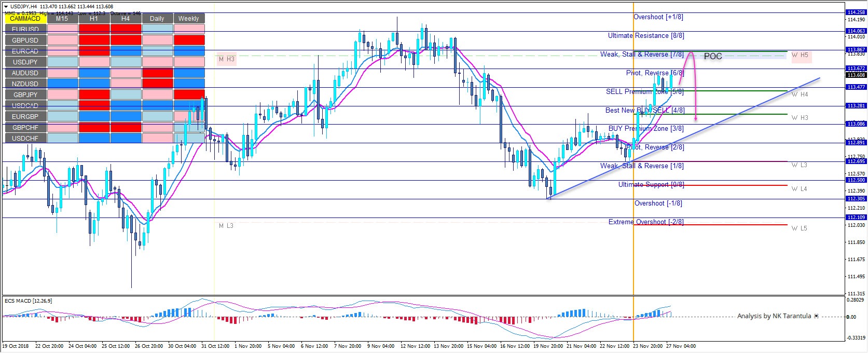Select the Weekly timeframe column header
This screenshot has height=353, width=868.
[x=189, y=18]
